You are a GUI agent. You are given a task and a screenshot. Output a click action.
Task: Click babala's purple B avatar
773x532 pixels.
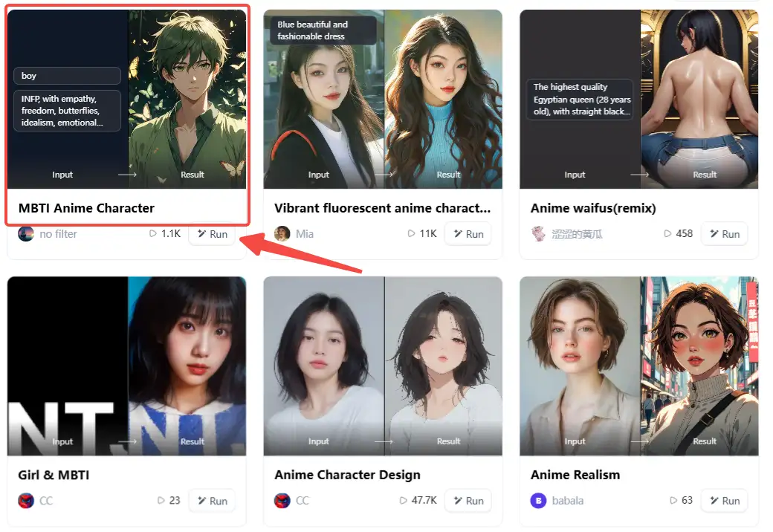coord(538,501)
